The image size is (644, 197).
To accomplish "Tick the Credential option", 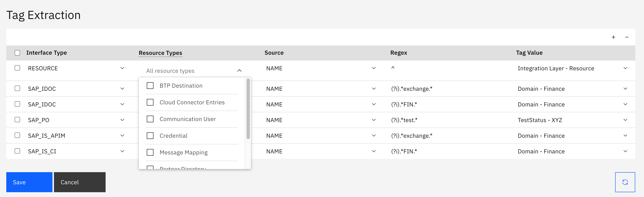I will (150, 136).
